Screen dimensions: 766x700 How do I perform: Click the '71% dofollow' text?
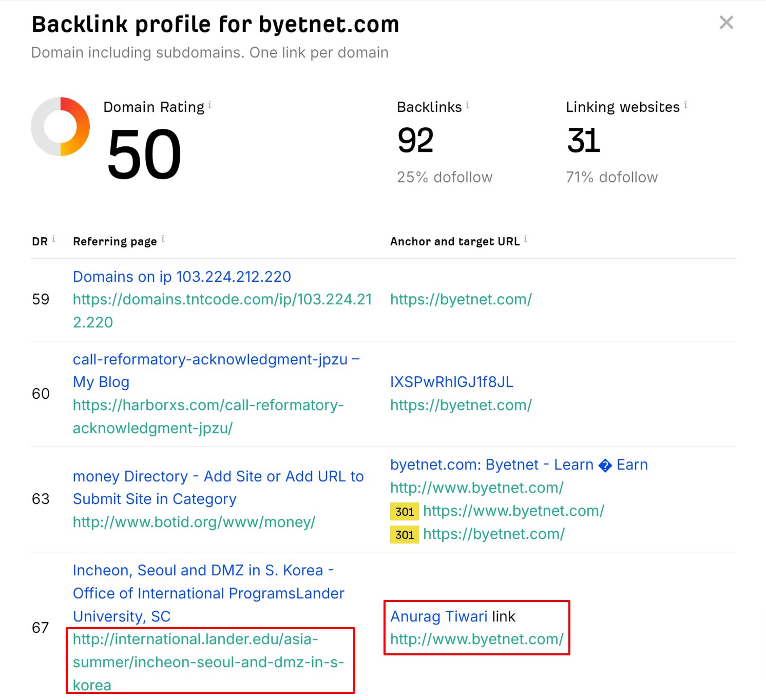pos(612,177)
